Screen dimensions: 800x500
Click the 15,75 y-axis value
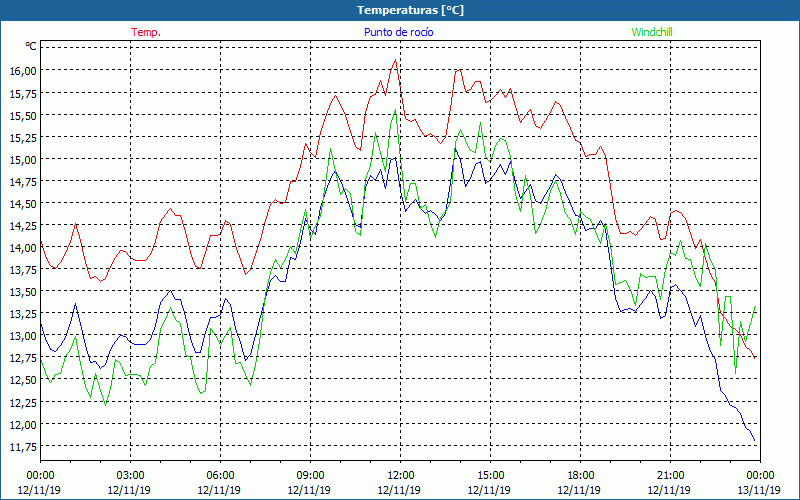pos(23,93)
